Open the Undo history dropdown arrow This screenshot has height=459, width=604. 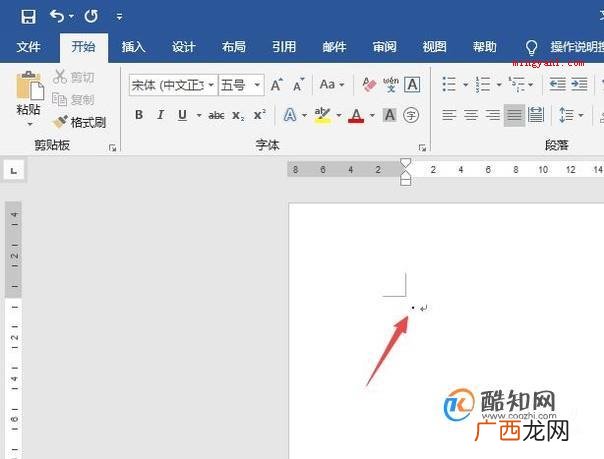(x=71, y=16)
